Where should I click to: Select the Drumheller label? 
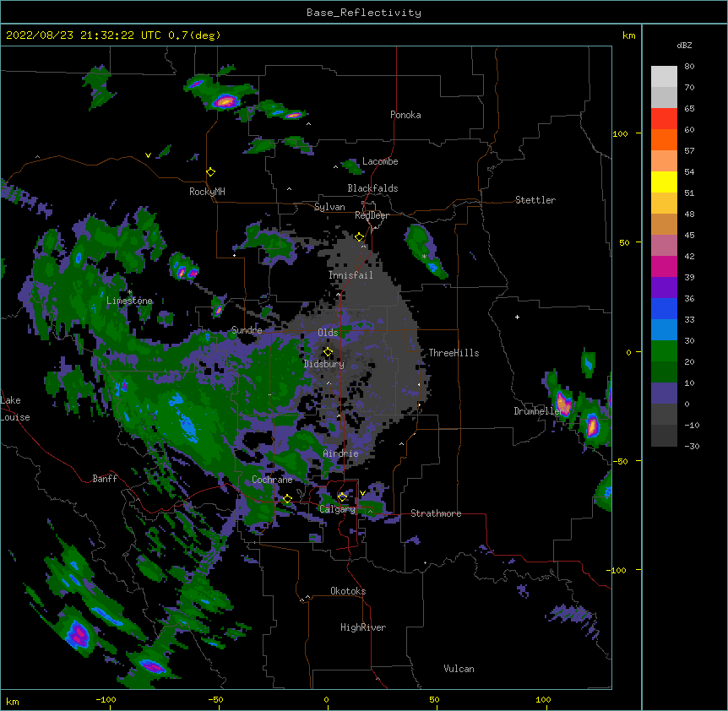[x=538, y=411]
